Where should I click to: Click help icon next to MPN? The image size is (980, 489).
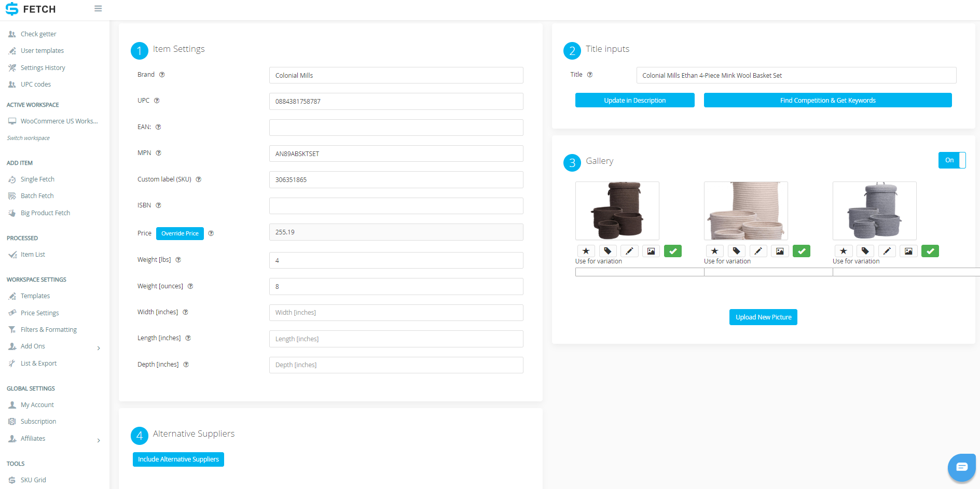click(x=159, y=153)
